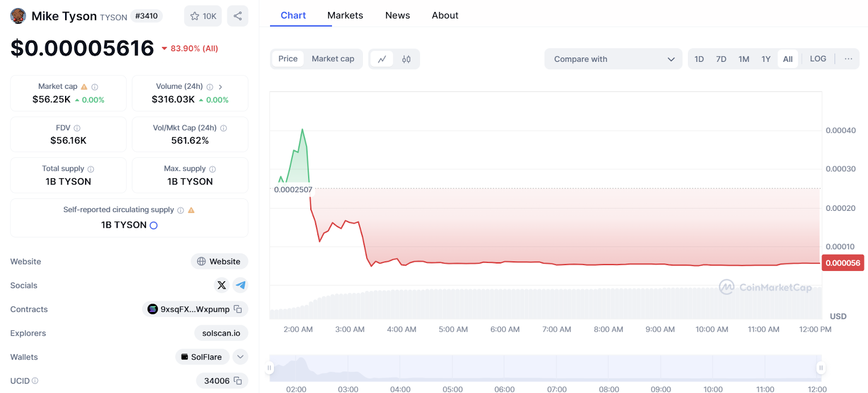Viewport: 868px width, 393px height.
Task: Select 1Y time range
Action: point(766,59)
